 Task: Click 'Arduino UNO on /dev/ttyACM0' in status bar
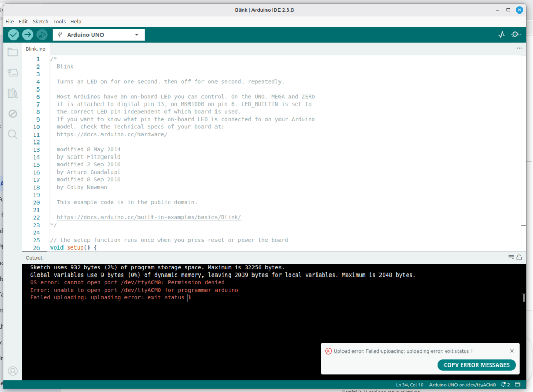pyautogui.click(x=462, y=385)
